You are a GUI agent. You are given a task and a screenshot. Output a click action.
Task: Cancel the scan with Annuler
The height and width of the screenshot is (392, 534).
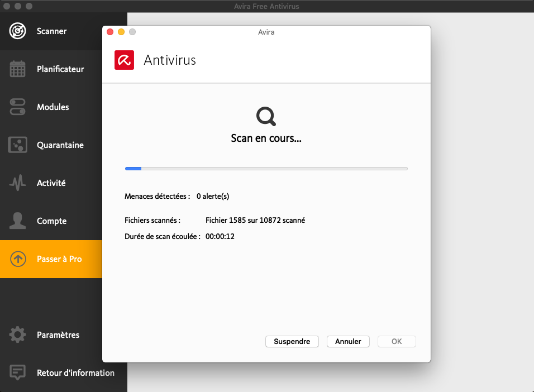348,341
